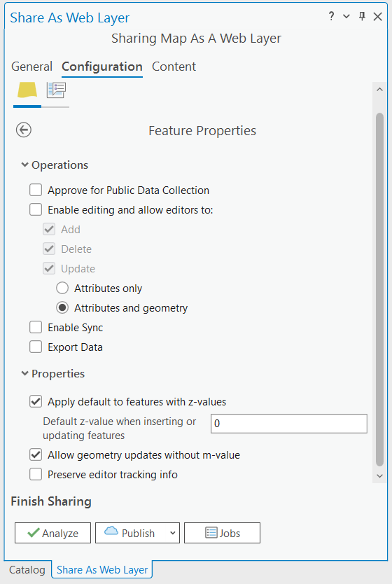Toggle the auto-hide pin icon

click(x=362, y=16)
